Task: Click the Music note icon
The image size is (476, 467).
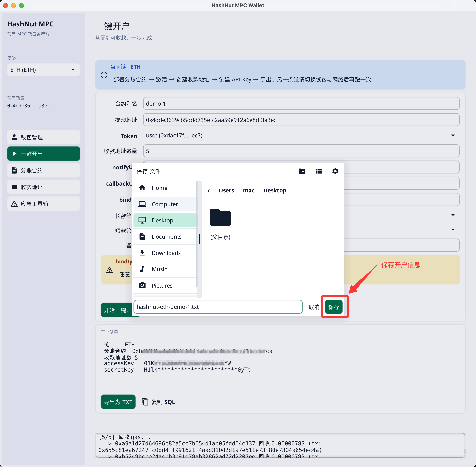Action: (x=142, y=269)
